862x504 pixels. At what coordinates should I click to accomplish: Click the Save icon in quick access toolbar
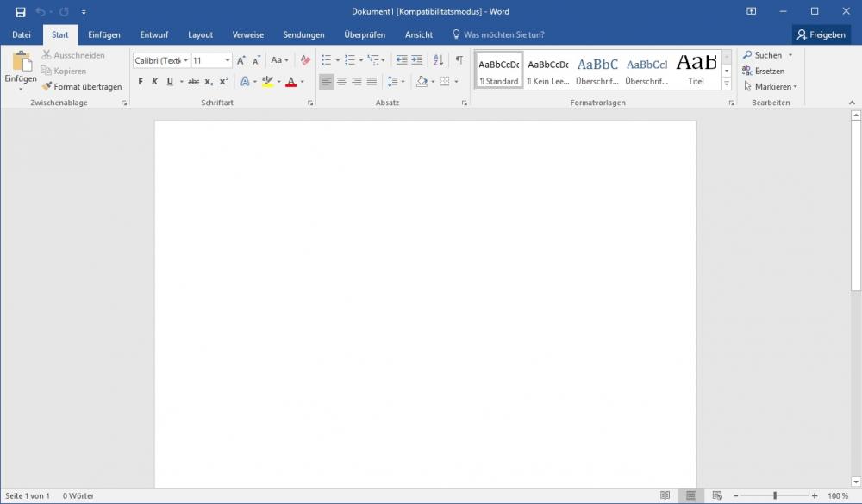pos(21,12)
